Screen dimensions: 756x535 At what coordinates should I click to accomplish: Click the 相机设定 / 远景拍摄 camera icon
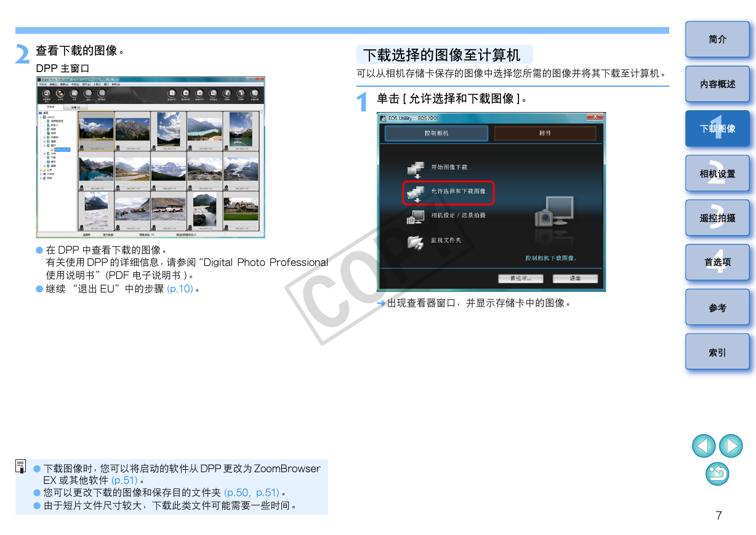[x=416, y=217]
